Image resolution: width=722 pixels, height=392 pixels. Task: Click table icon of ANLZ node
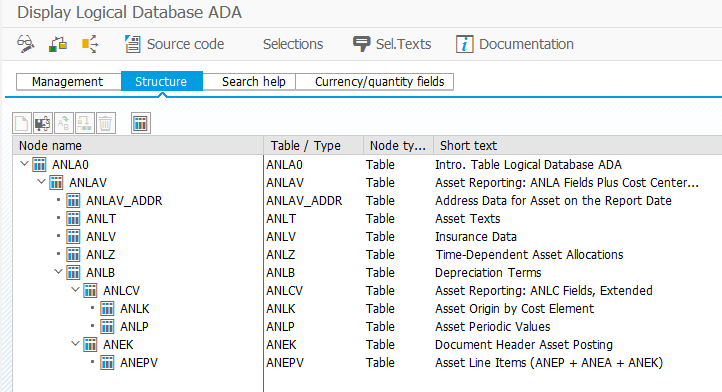point(73,255)
